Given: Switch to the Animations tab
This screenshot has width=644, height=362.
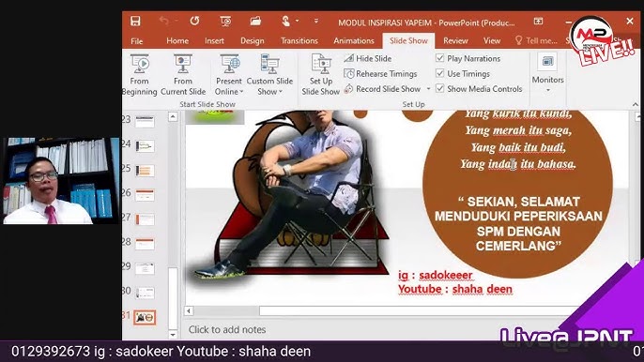Looking at the screenshot, I should tap(354, 40).
